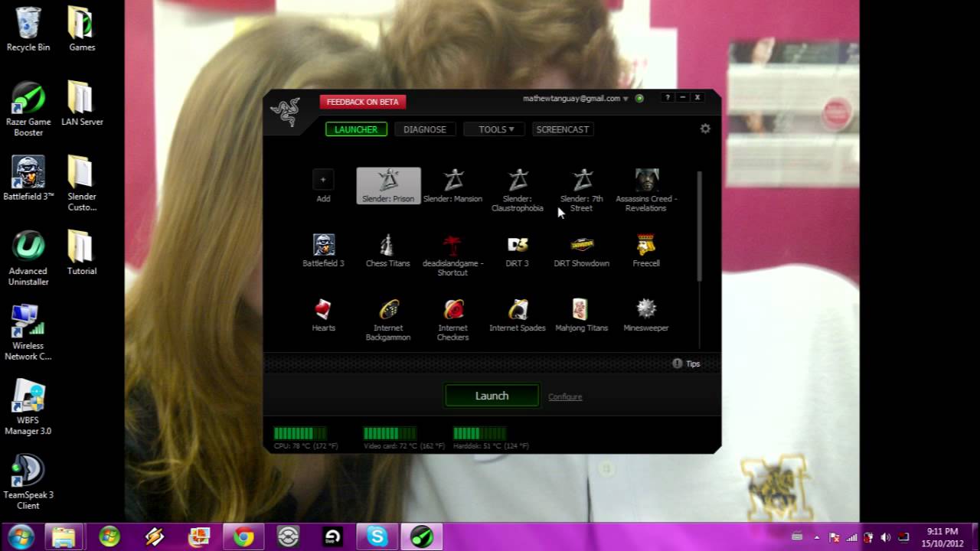Open Chrome from the taskbar
Viewport: 980px width, 551px height.
[x=243, y=537]
